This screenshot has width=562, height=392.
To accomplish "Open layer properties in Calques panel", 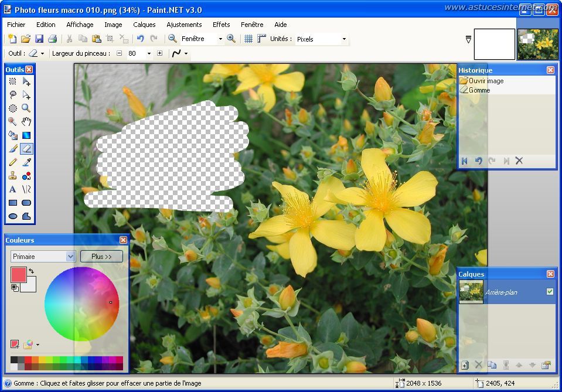I will click(546, 365).
